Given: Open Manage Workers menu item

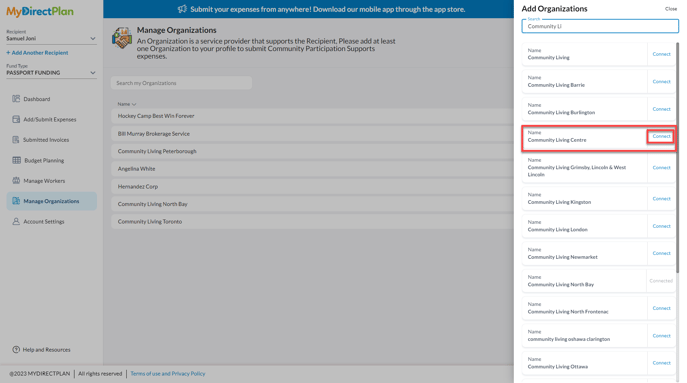Looking at the screenshot, I should click(x=44, y=181).
